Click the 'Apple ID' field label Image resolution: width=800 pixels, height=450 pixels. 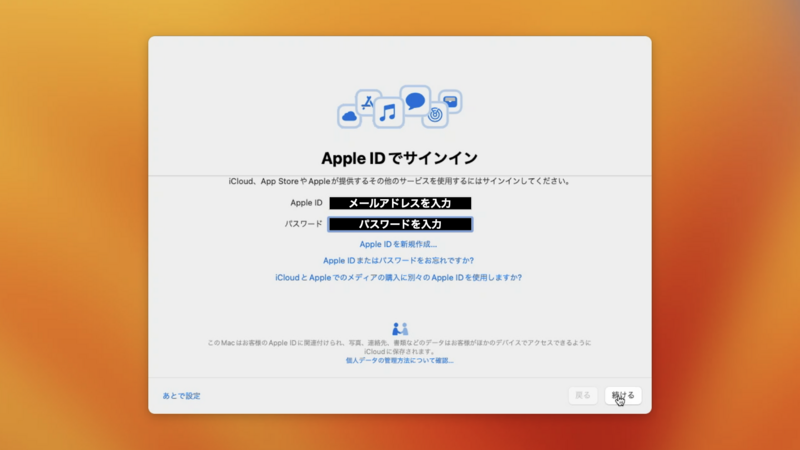(306, 203)
